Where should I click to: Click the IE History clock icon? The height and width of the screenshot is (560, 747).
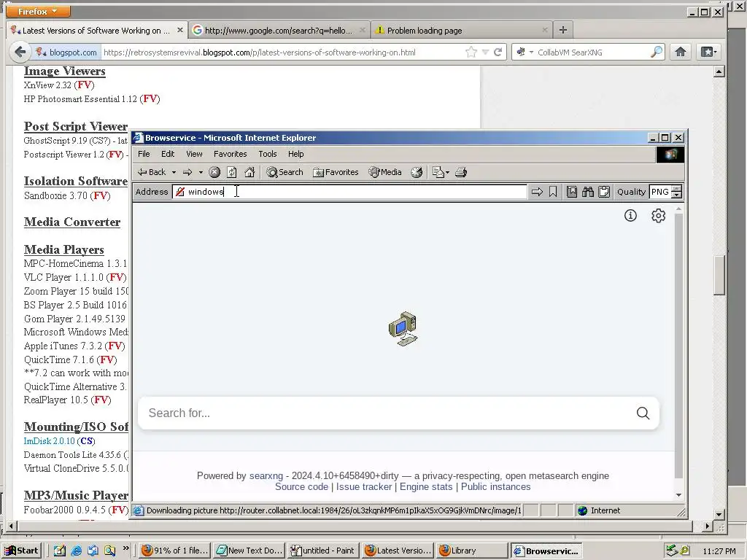coord(417,172)
